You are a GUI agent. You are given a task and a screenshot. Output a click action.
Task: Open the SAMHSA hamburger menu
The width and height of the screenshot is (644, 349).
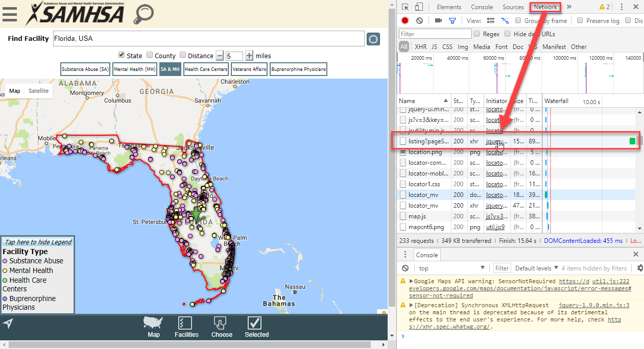10,14
